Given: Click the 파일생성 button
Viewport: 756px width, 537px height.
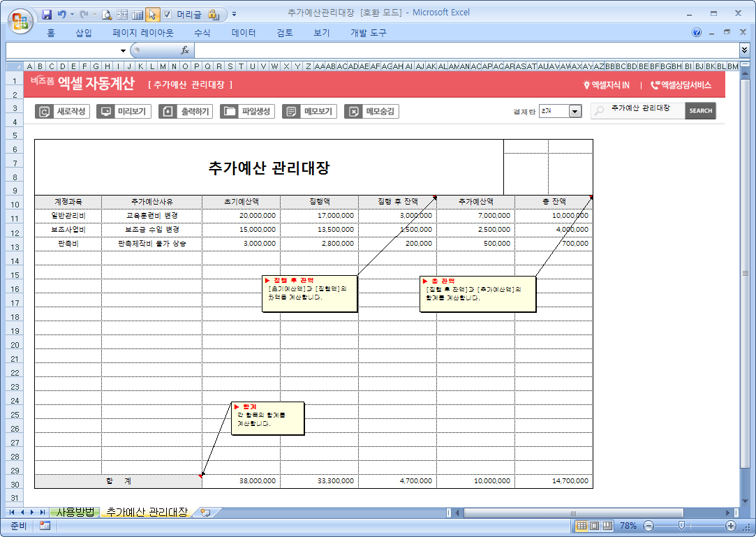Looking at the screenshot, I should click(247, 112).
